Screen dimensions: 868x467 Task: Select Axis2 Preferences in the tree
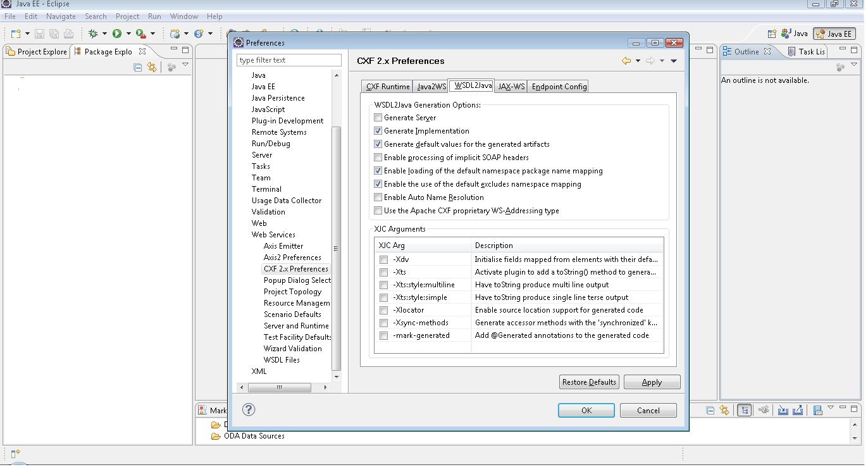[292, 258]
